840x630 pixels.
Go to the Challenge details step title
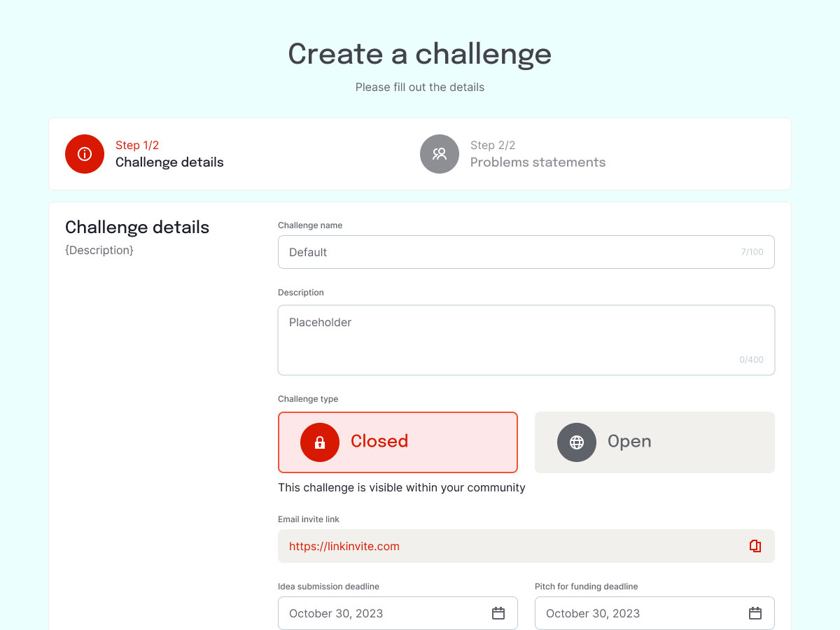coord(169,162)
